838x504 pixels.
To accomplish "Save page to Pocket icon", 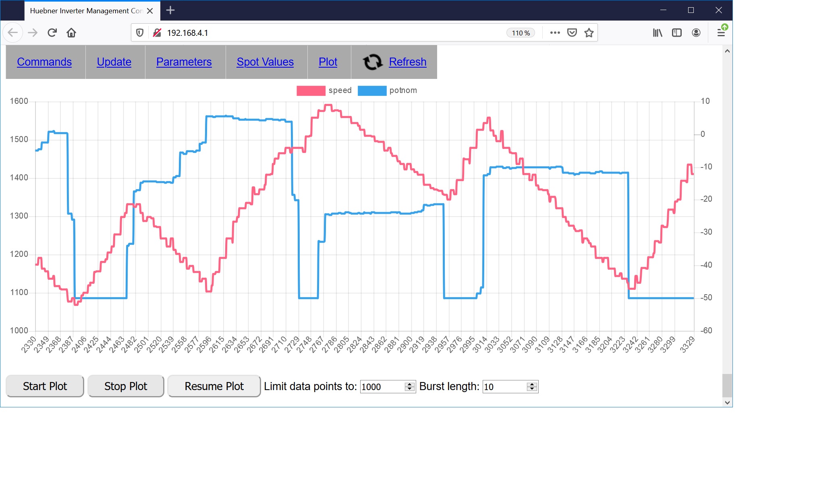I will pyautogui.click(x=572, y=33).
